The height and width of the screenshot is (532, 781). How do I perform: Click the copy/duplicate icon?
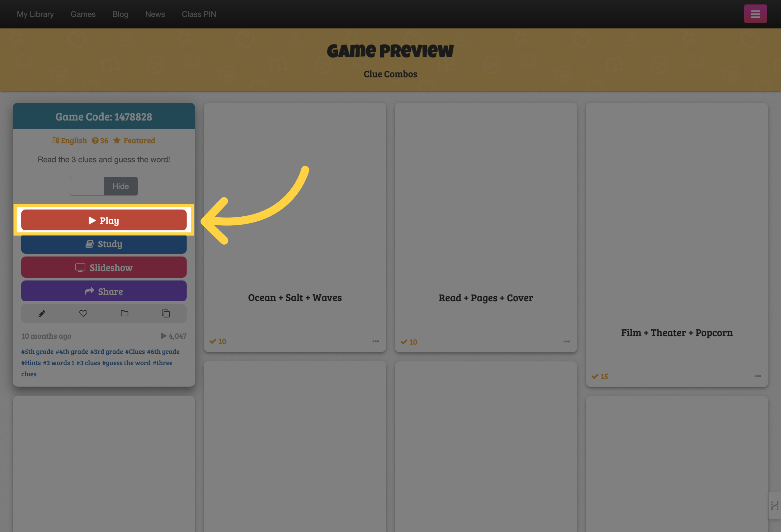pos(165,313)
